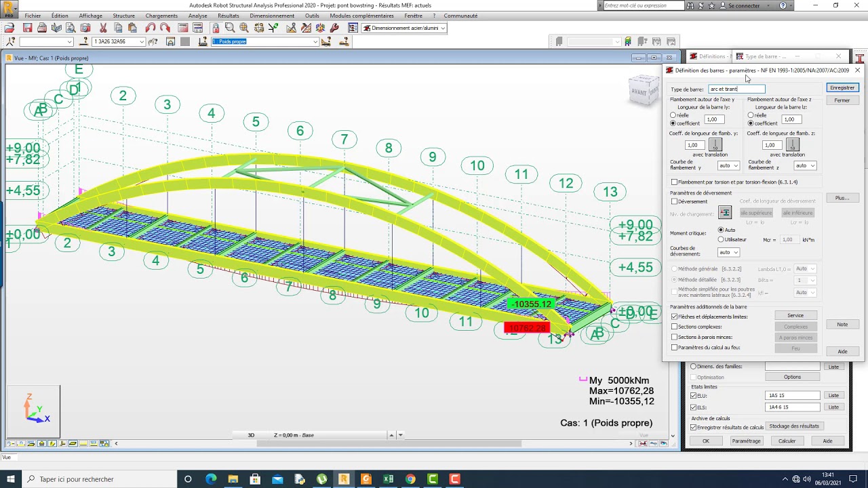
Task: Cut selection with the scissors icon
Action: click(x=103, y=28)
